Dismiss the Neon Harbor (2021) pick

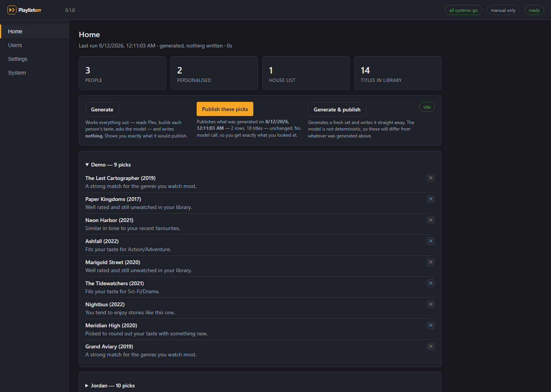[x=431, y=220]
